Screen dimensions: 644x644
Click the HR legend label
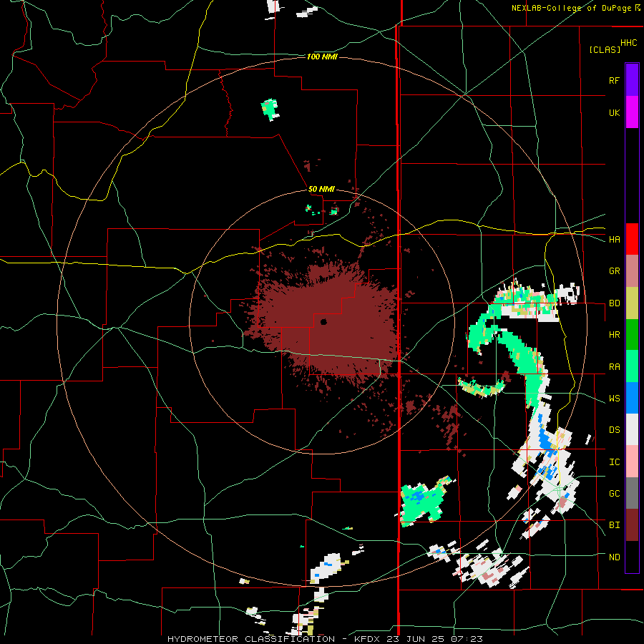(614, 335)
